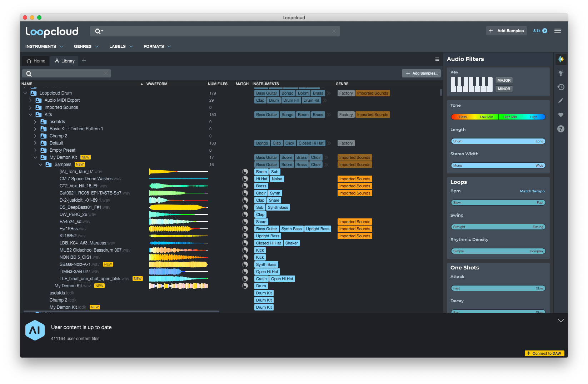
Task: Click the library search input field
Action: [x=66, y=74]
